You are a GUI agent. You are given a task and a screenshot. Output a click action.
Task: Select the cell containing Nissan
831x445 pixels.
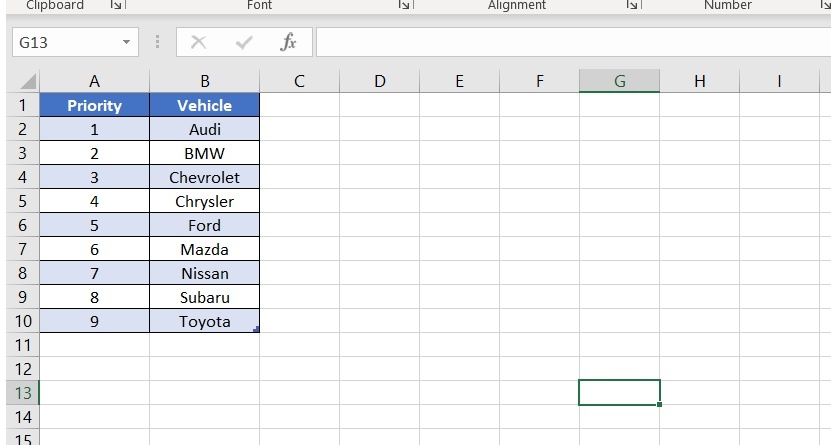coord(205,273)
